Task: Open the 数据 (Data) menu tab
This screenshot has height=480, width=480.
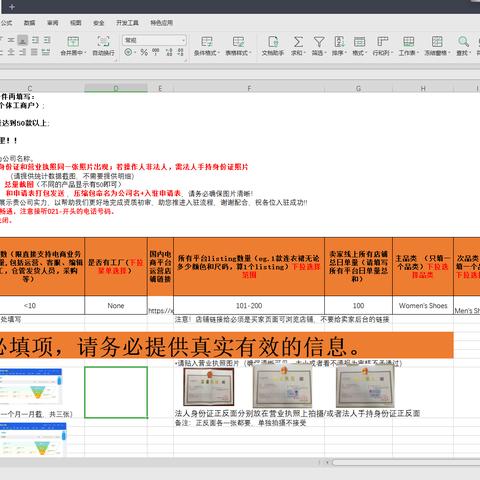Action: 29,23
